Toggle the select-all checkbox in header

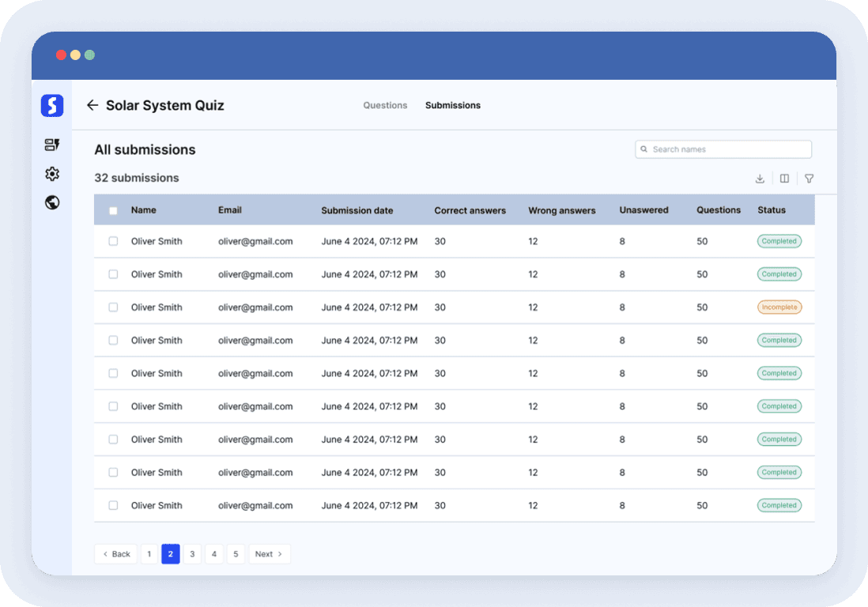point(113,211)
